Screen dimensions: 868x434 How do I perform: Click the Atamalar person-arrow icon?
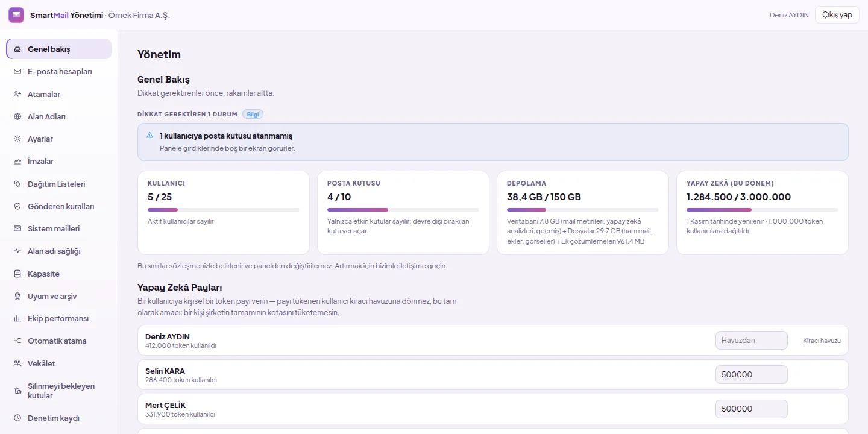pos(17,94)
